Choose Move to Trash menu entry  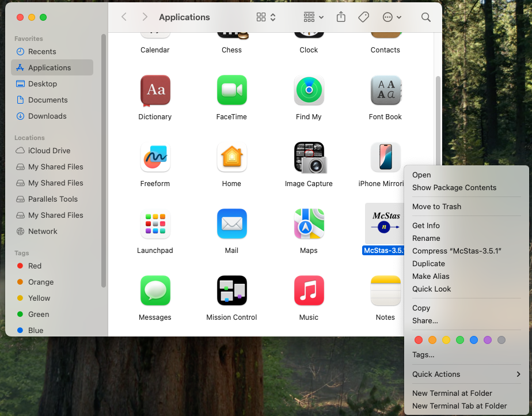(436, 206)
